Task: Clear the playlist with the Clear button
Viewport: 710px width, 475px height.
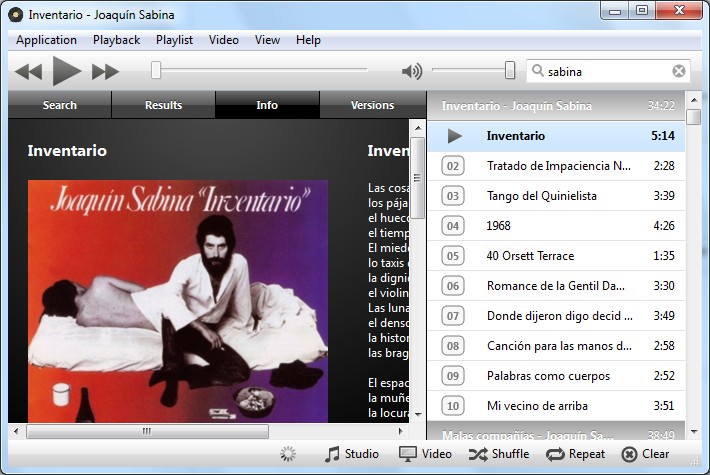Action: (x=645, y=454)
